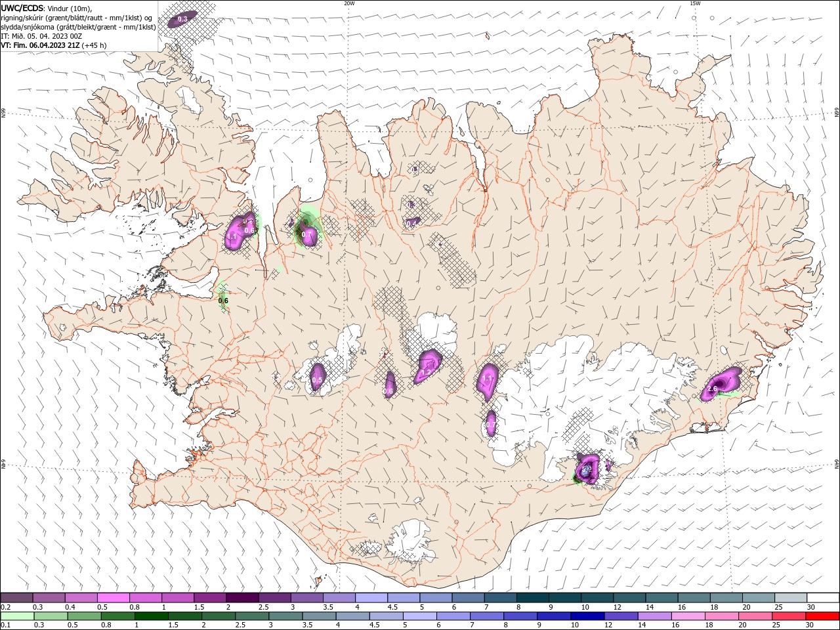Select the bottom-row red swatch starting at 25

point(789,616)
